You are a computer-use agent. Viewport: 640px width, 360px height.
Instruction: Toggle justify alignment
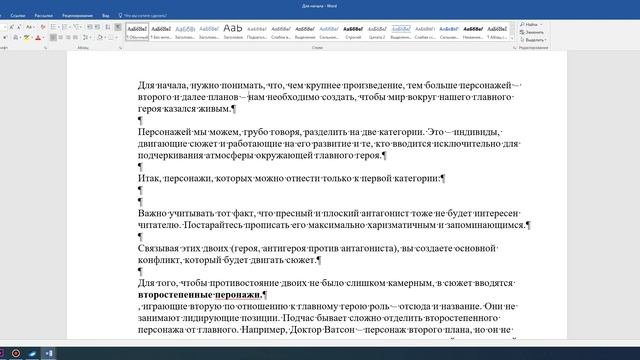tap(75, 37)
